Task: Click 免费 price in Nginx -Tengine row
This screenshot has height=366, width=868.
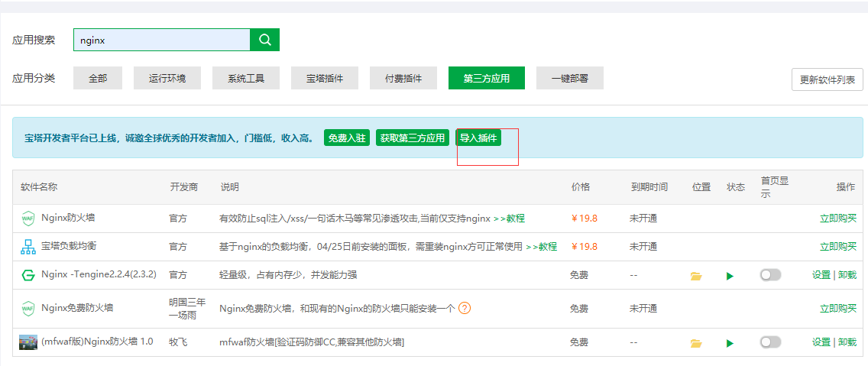Action: click(x=579, y=275)
